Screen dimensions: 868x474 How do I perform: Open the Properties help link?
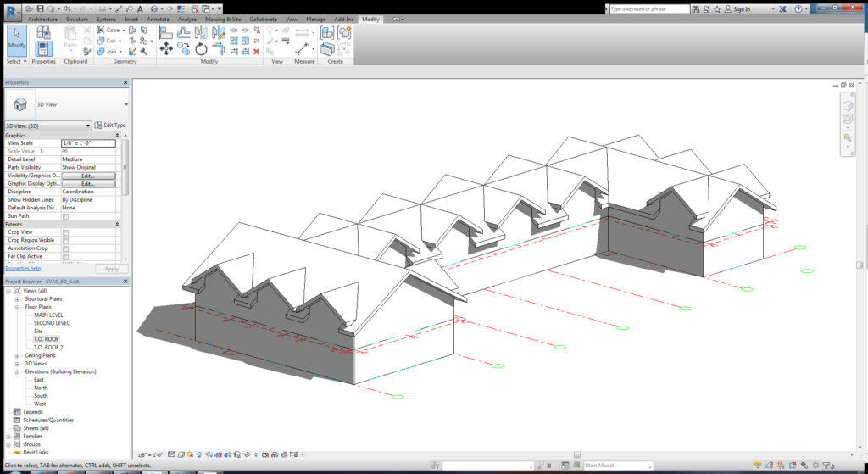coord(23,269)
